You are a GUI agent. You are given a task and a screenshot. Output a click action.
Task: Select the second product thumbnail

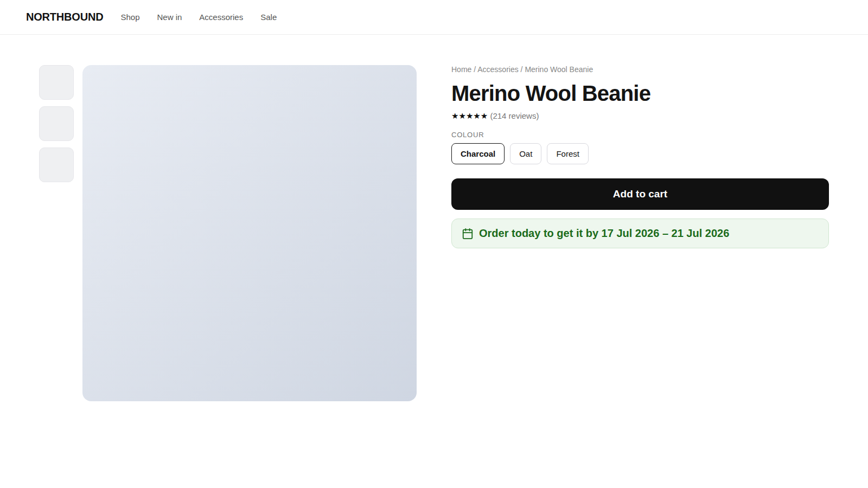click(56, 124)
